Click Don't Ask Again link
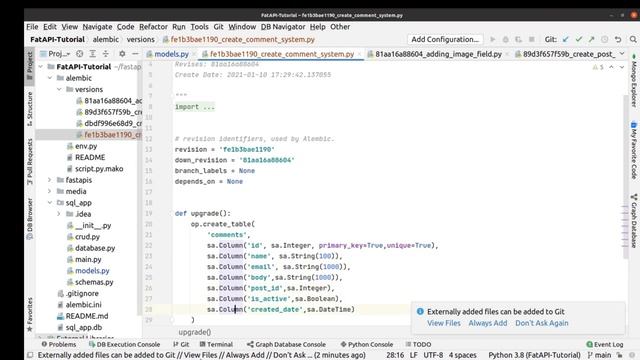Image resolution: width=640 pixels, height=360 pixels. coord(542,323)
